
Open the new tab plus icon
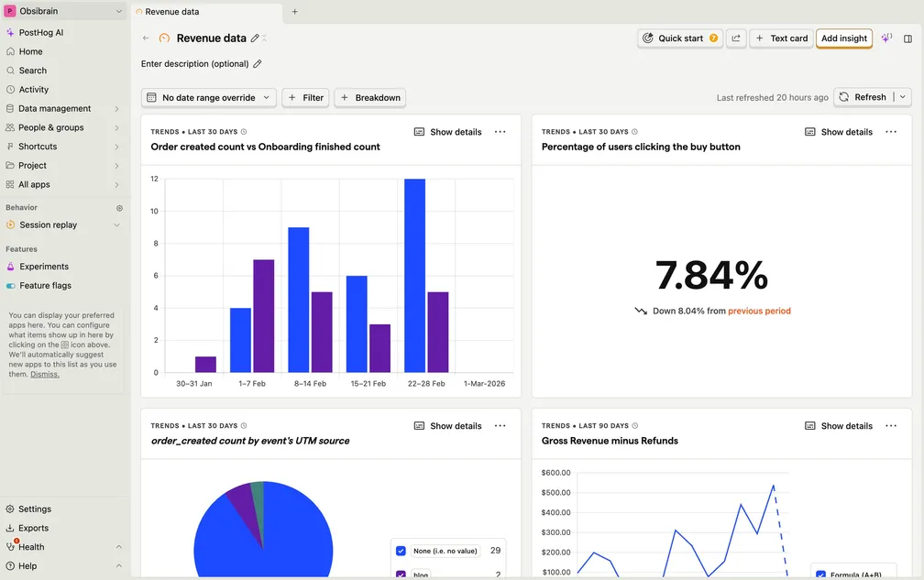294,12
